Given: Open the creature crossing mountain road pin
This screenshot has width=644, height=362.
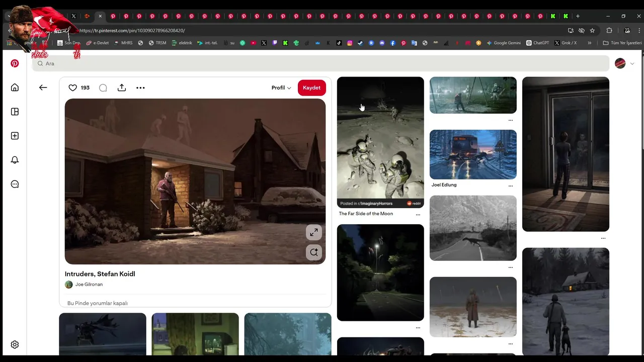Looking at the screenshot, I should (x=473, y=228).
